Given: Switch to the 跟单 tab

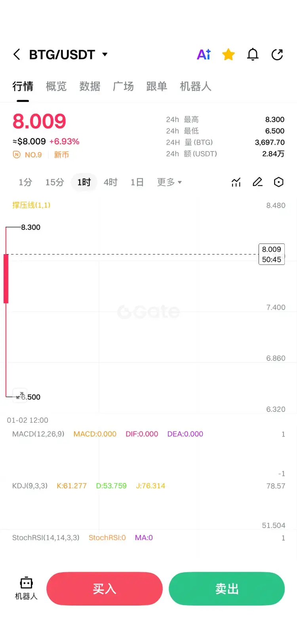Looking at the screenshot, I should (157, 86).
